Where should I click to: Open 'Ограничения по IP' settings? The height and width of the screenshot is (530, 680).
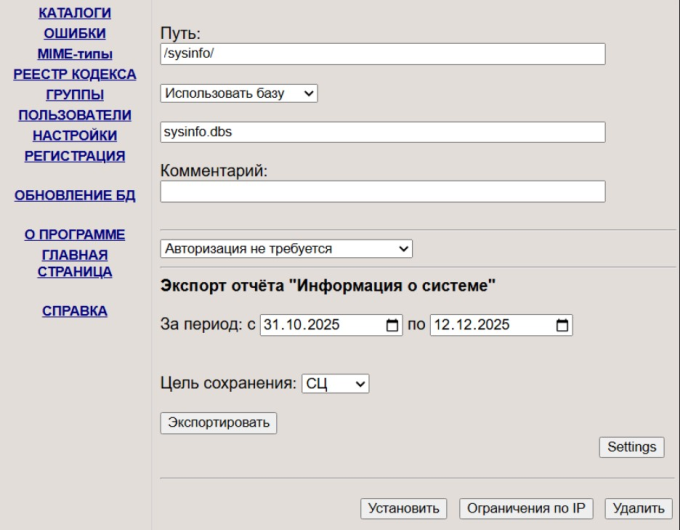point(526,508)
